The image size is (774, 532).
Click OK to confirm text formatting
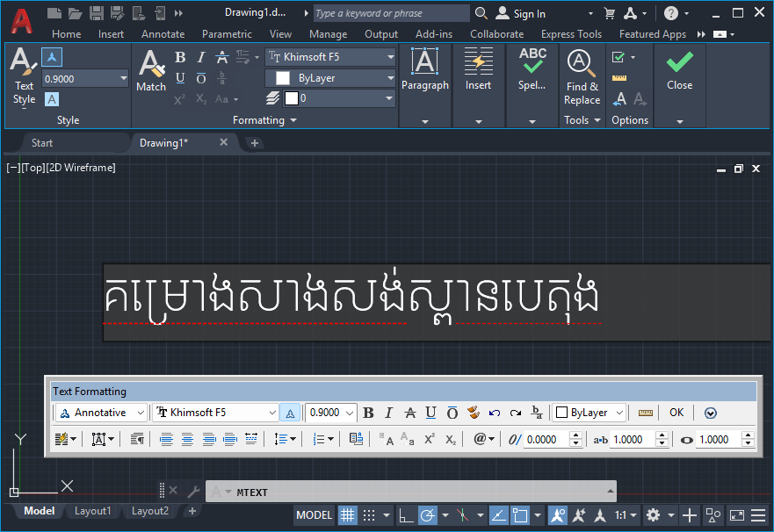pyautogui.click(x=676, y=411)
